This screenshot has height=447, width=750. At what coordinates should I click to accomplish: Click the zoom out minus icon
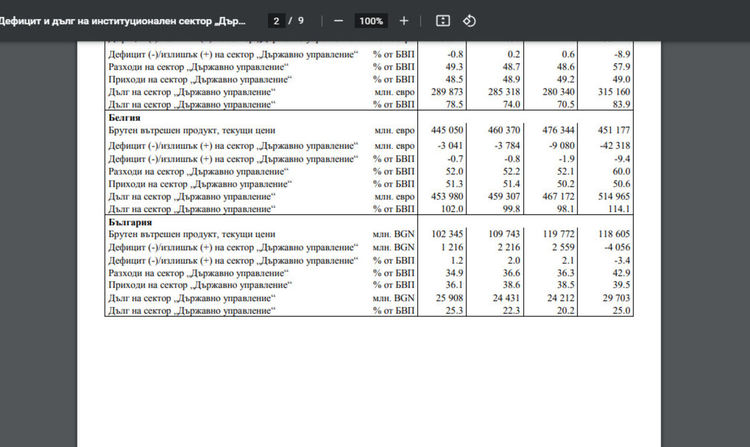tap(339, 21)
